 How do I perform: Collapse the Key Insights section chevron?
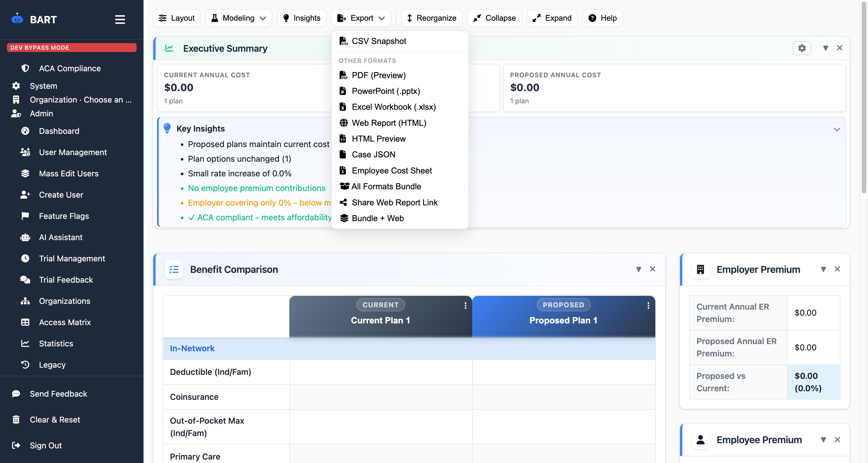point(837,129)
